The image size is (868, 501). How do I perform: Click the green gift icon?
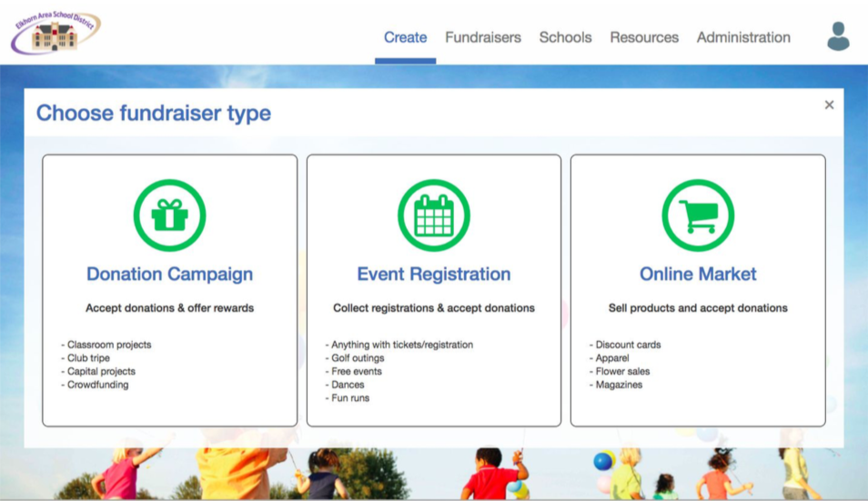169,215
